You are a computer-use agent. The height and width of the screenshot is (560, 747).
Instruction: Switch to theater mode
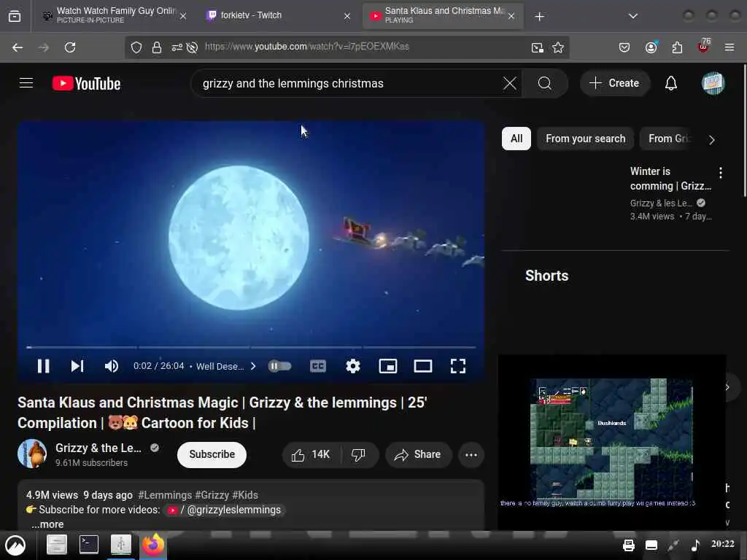pyautogui.click(x=422, y=366)
